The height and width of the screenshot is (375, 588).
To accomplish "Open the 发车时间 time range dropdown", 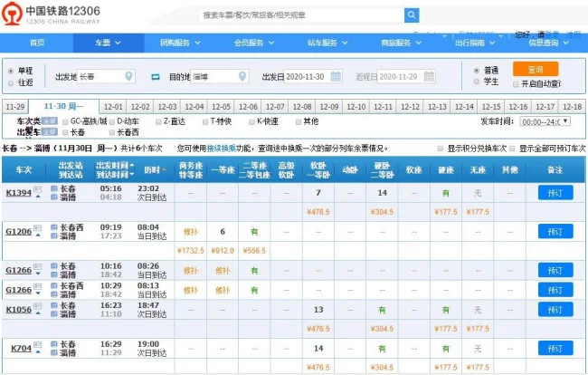I will tap(545, 121).
